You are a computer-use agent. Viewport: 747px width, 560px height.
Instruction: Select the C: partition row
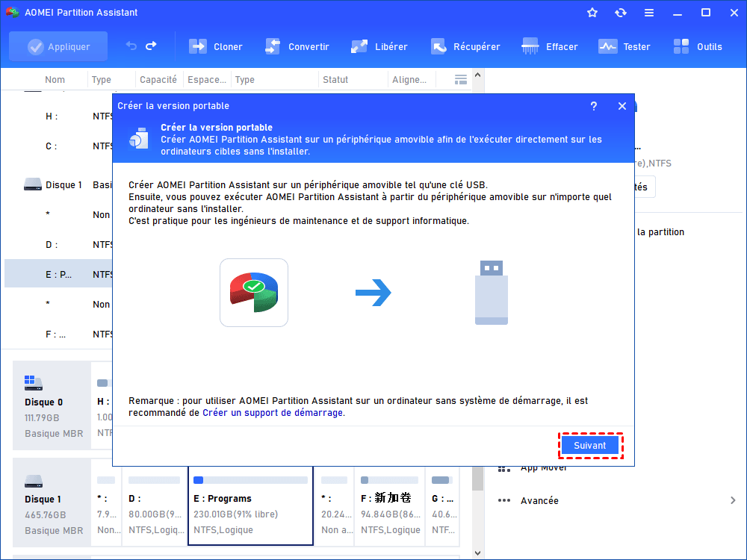(58, 146)
